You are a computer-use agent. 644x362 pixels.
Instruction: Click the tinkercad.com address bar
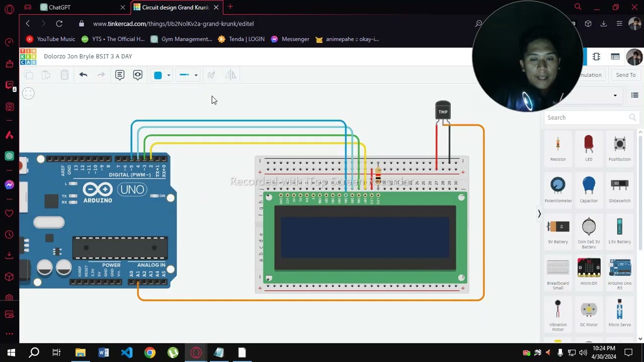(x=173, y=24)
